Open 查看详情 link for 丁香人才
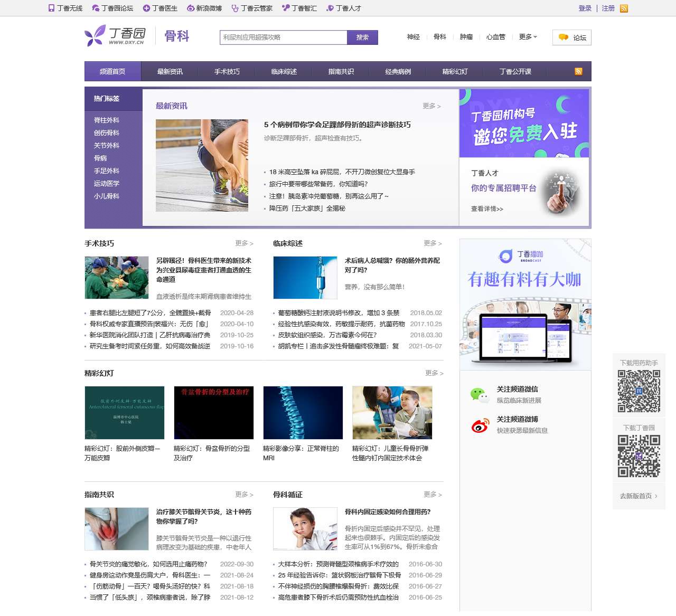This screenshot has width=676, height=616. click(x=487, y=209)
